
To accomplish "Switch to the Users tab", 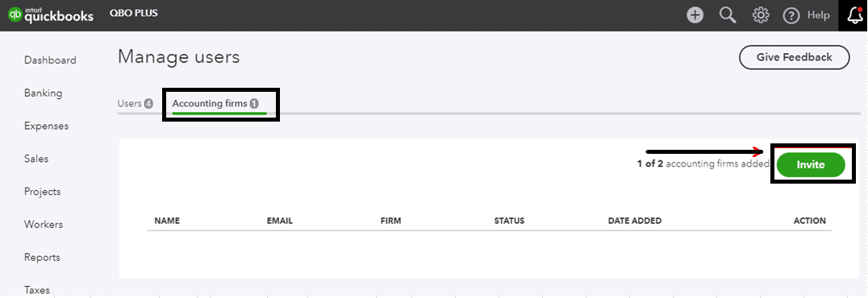I will tap(135, 103).
